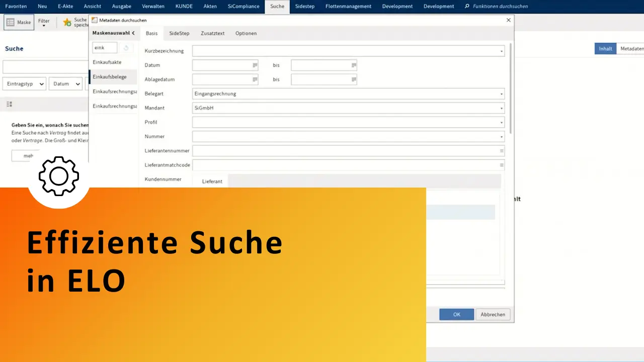
Task: Open the Profil dropdown
Action: coord(501,122)
